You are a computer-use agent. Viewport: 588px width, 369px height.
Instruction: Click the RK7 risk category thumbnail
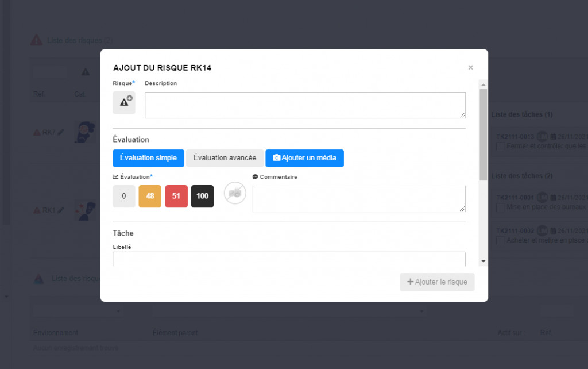pos(85,132)
